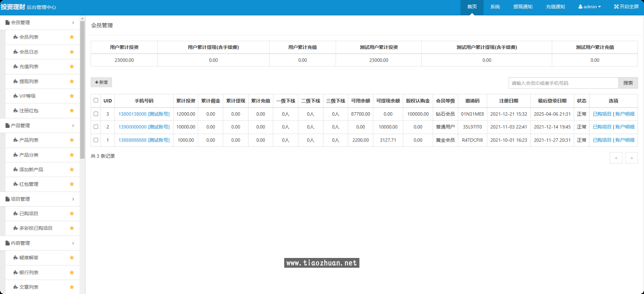Click the 开启全屏 fullscreen label
The width and height of the screenshot is (644, 294).
629,7
